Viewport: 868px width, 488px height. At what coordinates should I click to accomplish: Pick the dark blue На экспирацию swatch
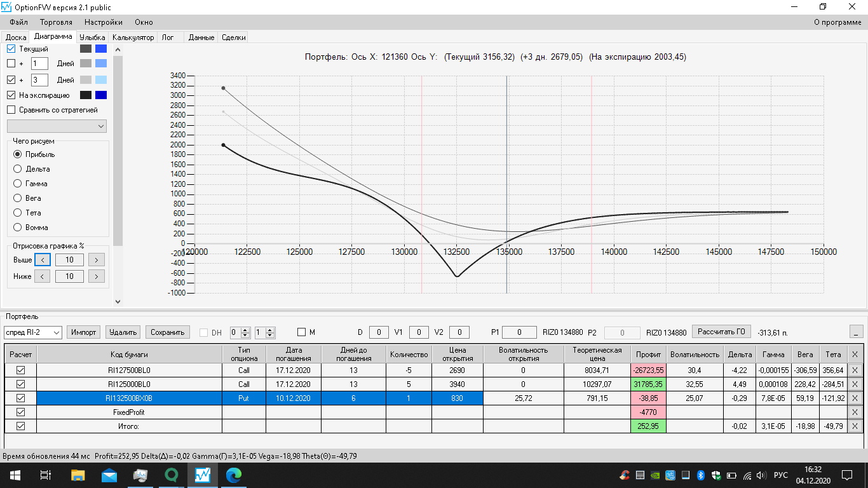tap(101, 95)
